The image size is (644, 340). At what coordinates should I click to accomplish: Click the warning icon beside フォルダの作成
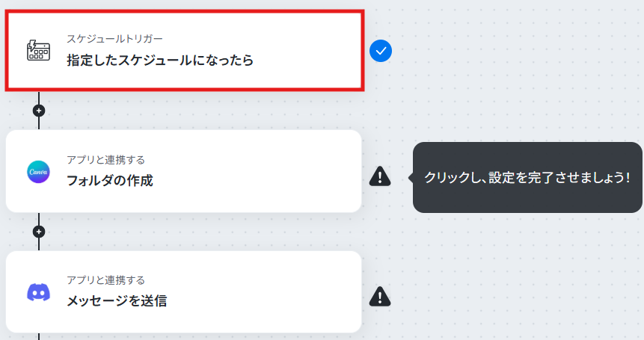380,176
